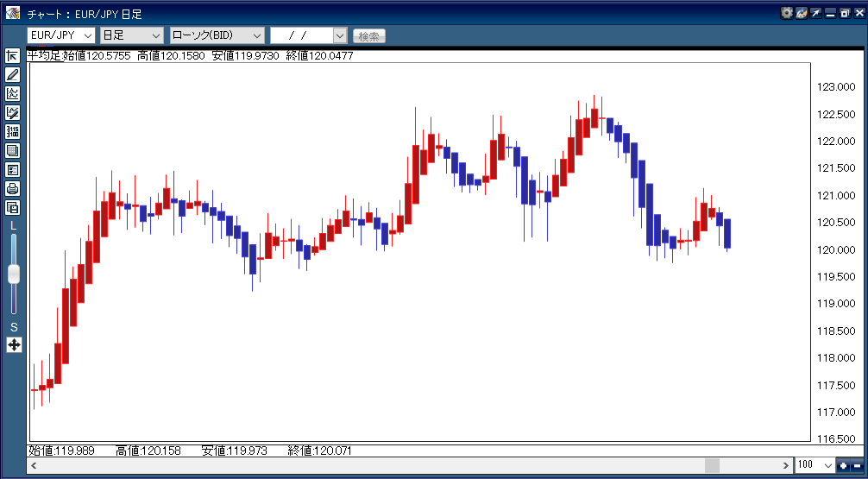Open the 100 bar count dropdown
Image resolution: width=868 pixels, height=479 pixels.
click(x=815, y=465)
